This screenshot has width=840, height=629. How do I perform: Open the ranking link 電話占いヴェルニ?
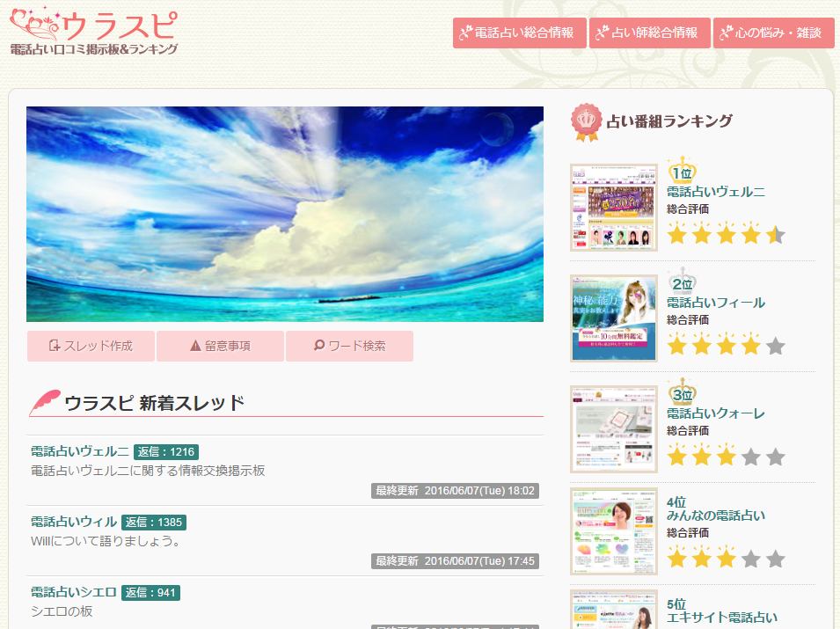[x=716, y=192]
